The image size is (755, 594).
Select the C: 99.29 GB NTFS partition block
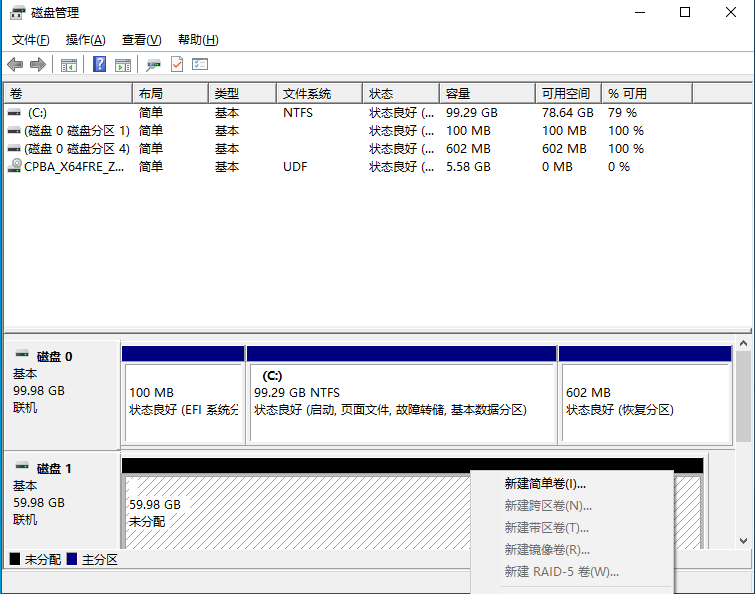coord(402,395)
